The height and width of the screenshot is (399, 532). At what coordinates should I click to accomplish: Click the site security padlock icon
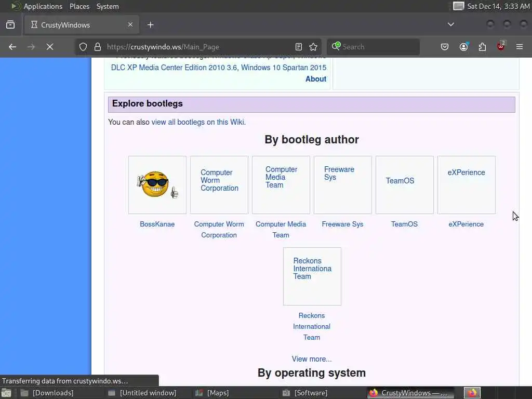(x=98, y=47)
